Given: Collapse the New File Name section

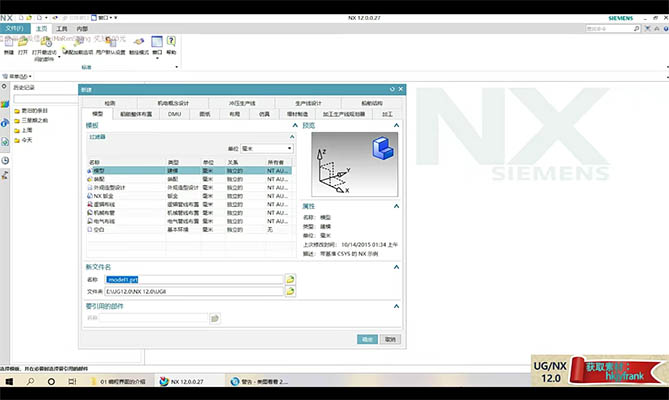Looking at the screenshot, I should (396, 267).
